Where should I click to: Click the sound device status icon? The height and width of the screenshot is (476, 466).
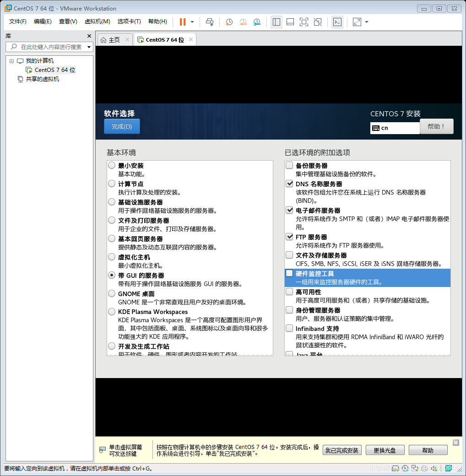point(434,468)
